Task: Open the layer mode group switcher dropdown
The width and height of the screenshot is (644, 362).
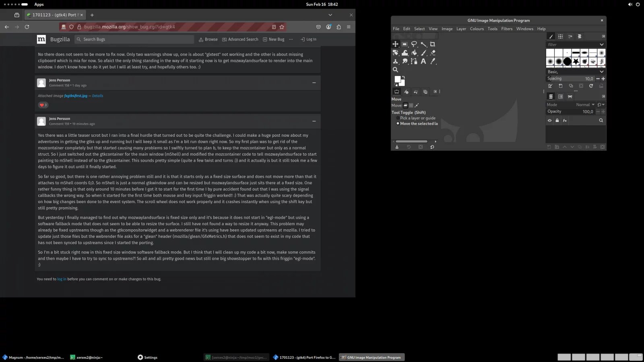Action: point(601,105)
